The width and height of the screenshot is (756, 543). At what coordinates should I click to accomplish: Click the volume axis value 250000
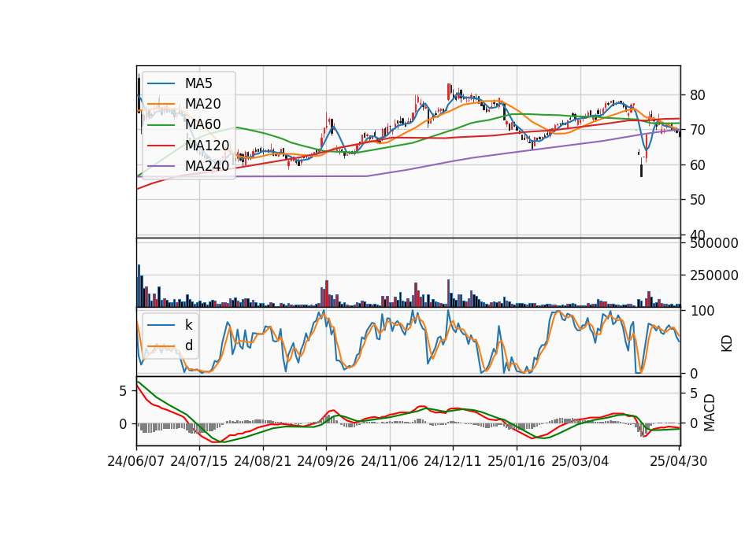713,275
